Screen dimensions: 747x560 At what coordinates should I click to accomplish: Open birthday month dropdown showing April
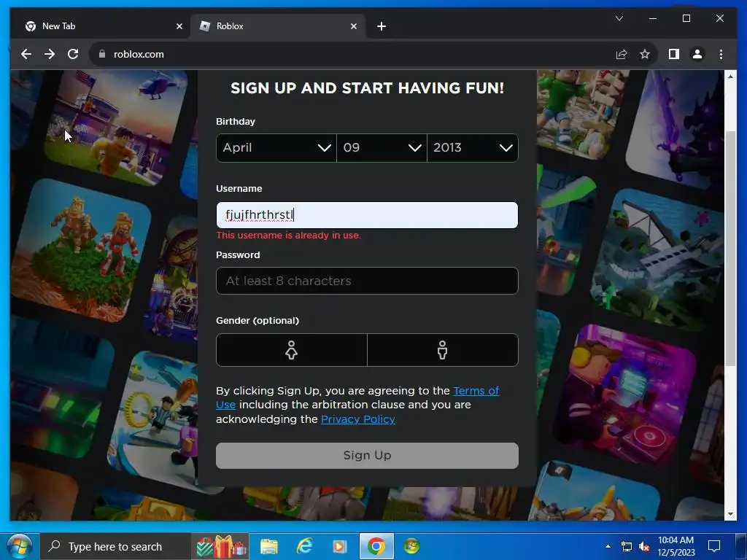[276, 148]
